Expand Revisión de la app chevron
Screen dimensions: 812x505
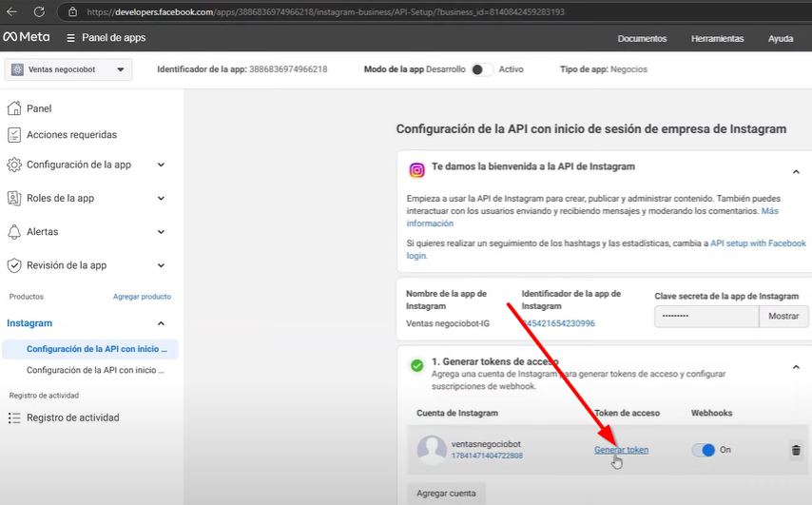(161, 265)
